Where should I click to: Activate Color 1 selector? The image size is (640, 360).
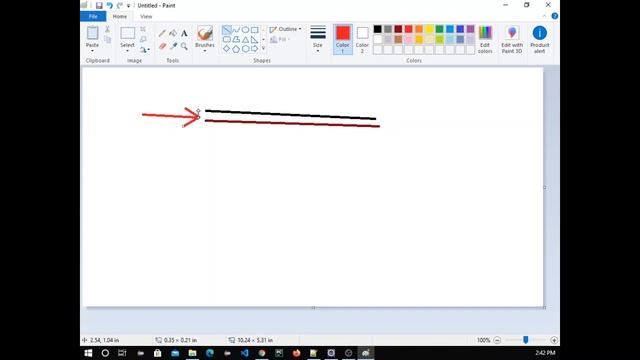[343, 39]
